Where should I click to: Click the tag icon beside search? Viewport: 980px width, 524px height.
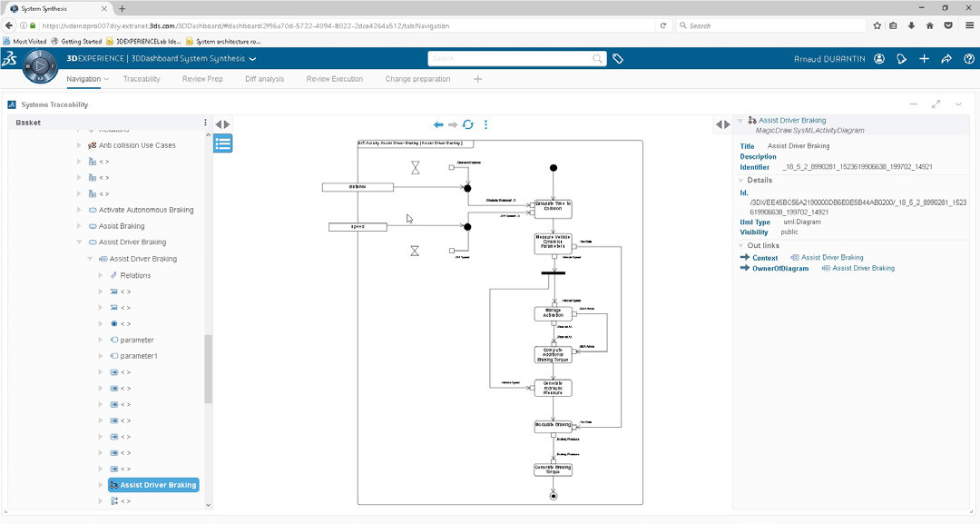click(618, 59)
